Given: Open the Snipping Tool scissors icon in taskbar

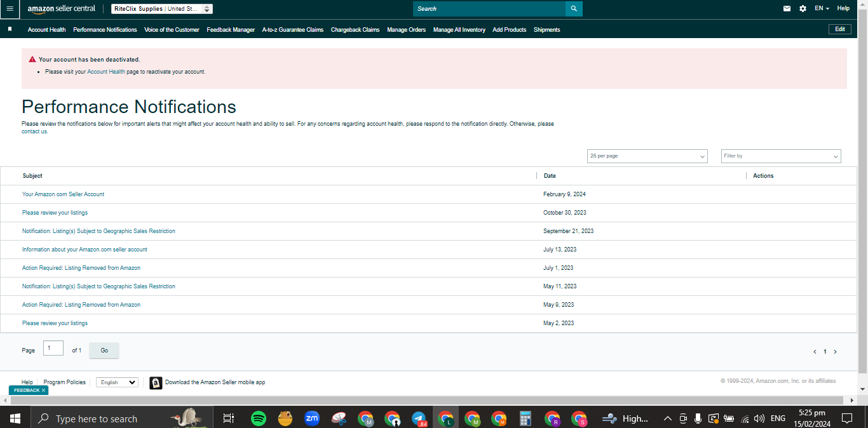Looking at the screenshot, I should 339,418.
